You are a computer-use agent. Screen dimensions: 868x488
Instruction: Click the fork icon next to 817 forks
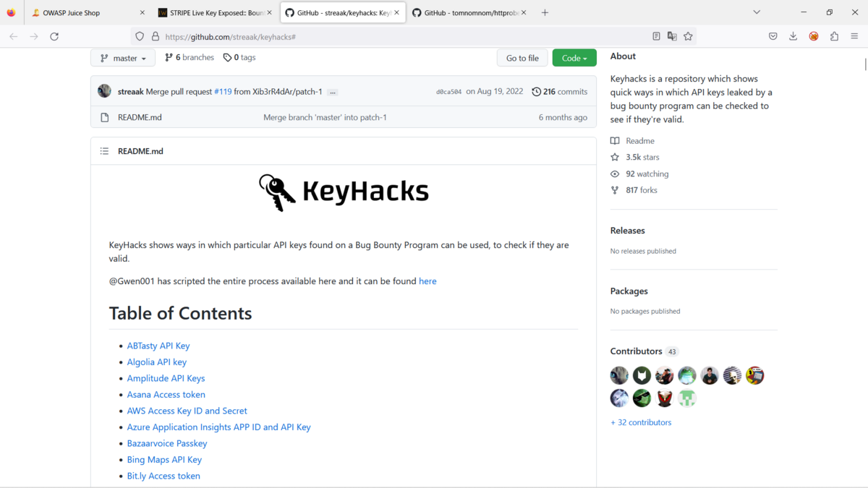[616, 189]
